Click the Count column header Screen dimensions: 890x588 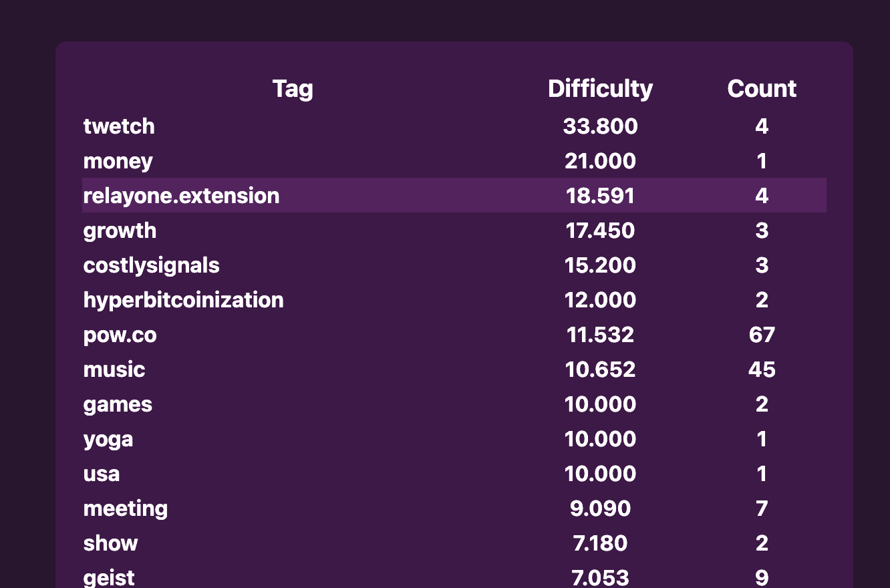click(x=762, y=89)
